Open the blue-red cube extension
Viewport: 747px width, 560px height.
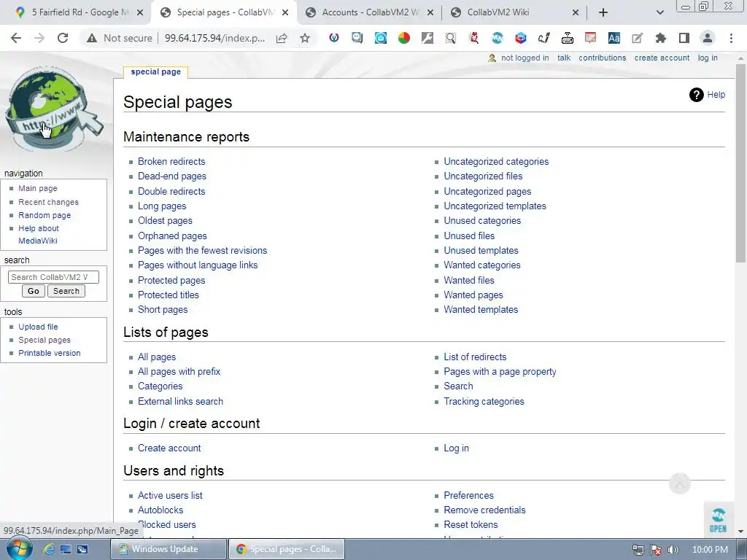tap(521, 38)
